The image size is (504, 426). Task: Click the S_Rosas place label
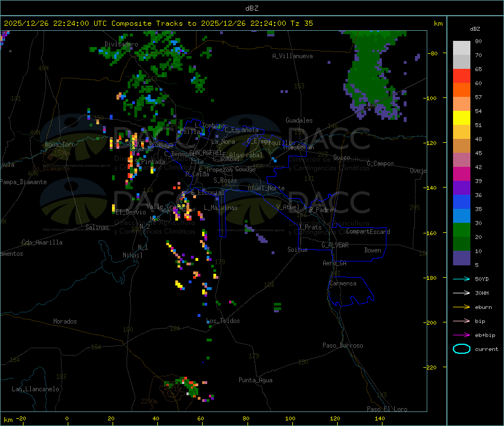click(225, 180)
